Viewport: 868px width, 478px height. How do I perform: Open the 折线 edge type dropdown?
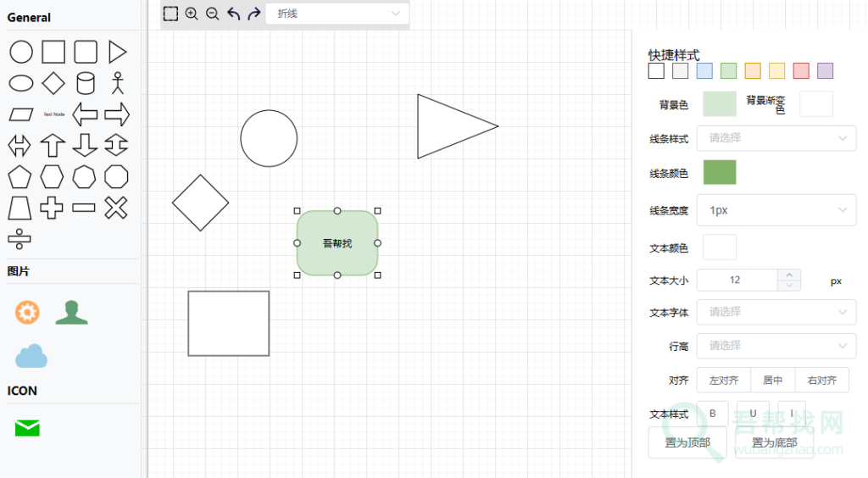point(337,14)
